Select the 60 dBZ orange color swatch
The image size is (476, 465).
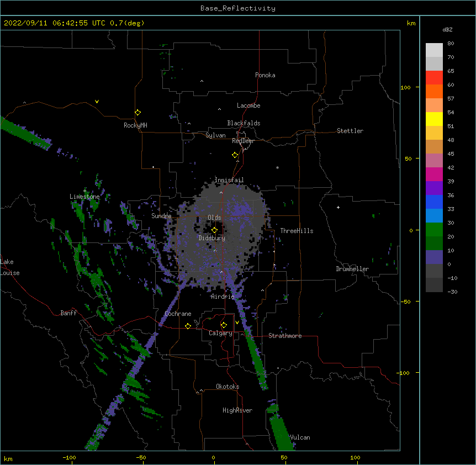tap(434, 91)
